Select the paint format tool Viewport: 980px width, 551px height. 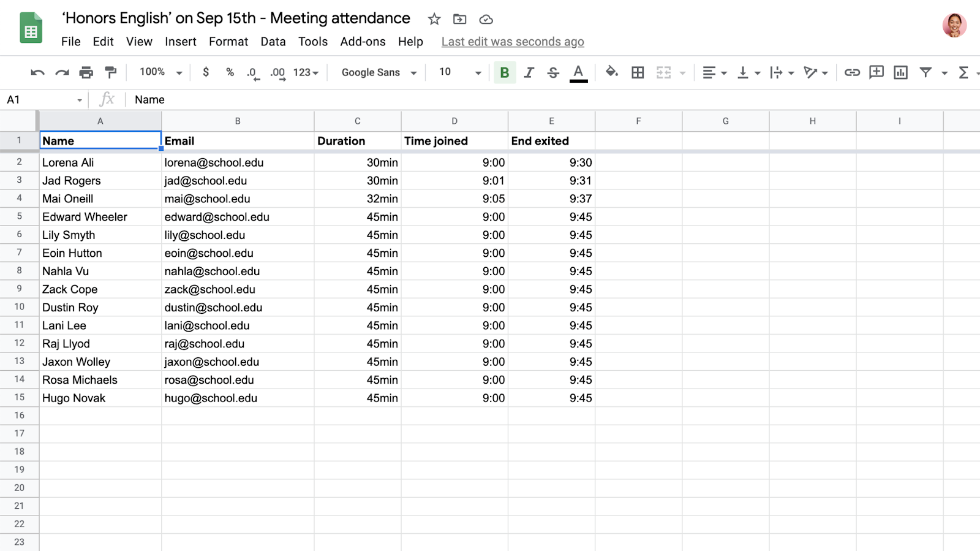tap(111, 72)
